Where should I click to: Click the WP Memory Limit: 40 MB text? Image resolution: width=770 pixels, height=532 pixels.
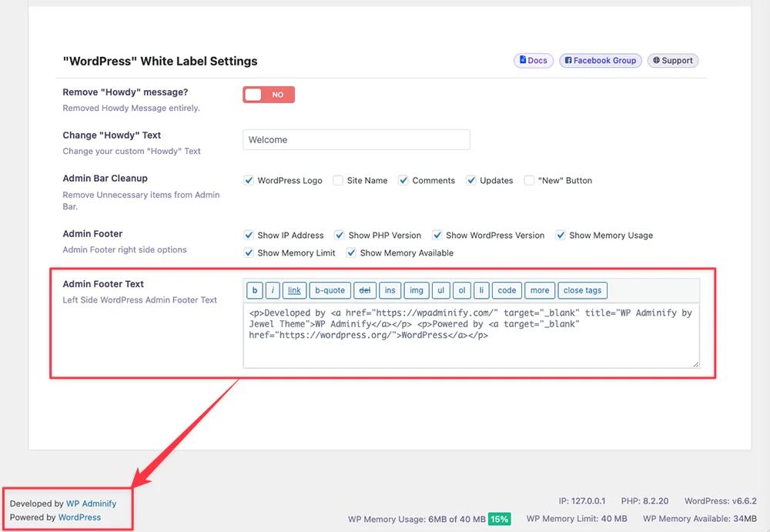tap(577, 519)
